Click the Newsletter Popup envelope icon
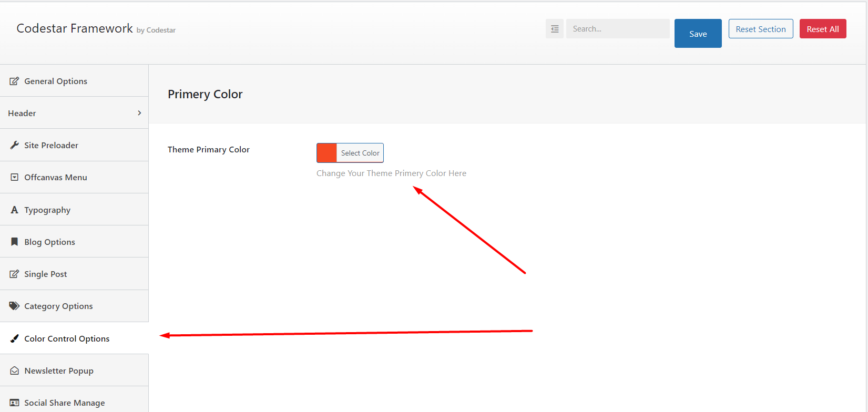 click(14, 370)
